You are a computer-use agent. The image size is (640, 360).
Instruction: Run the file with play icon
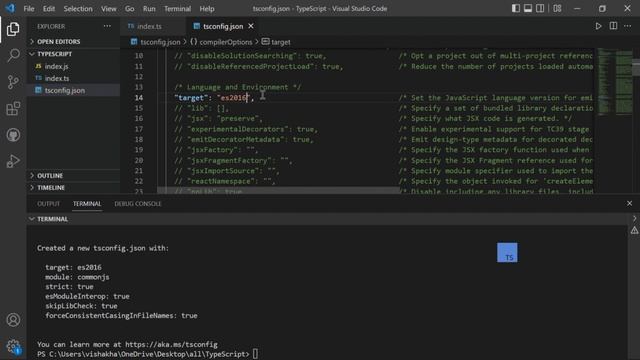click(x=598, y=26)
